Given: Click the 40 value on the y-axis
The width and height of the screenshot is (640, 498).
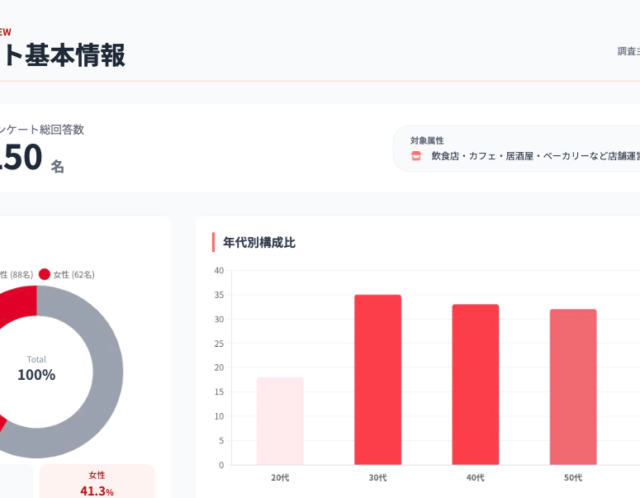Looking at the screenshot, I should (218, 271).
